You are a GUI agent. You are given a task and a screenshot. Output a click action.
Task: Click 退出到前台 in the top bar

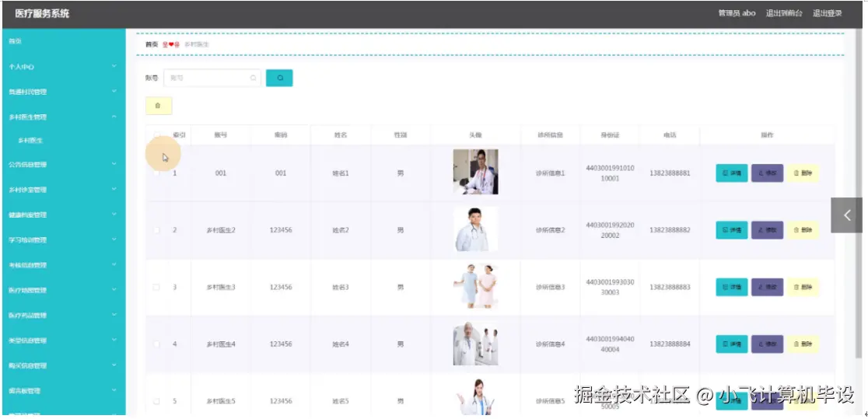784,13
